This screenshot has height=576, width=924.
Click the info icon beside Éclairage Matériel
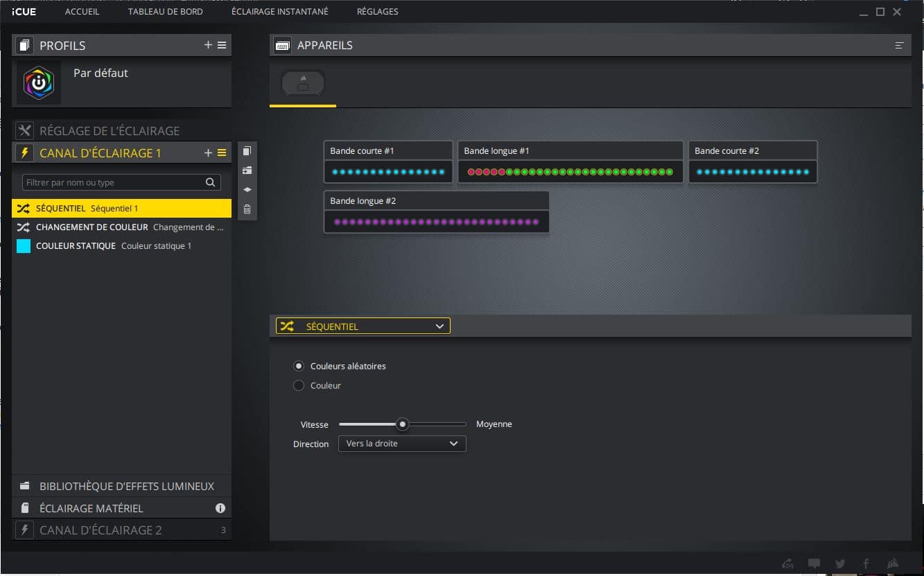[220, 508]
